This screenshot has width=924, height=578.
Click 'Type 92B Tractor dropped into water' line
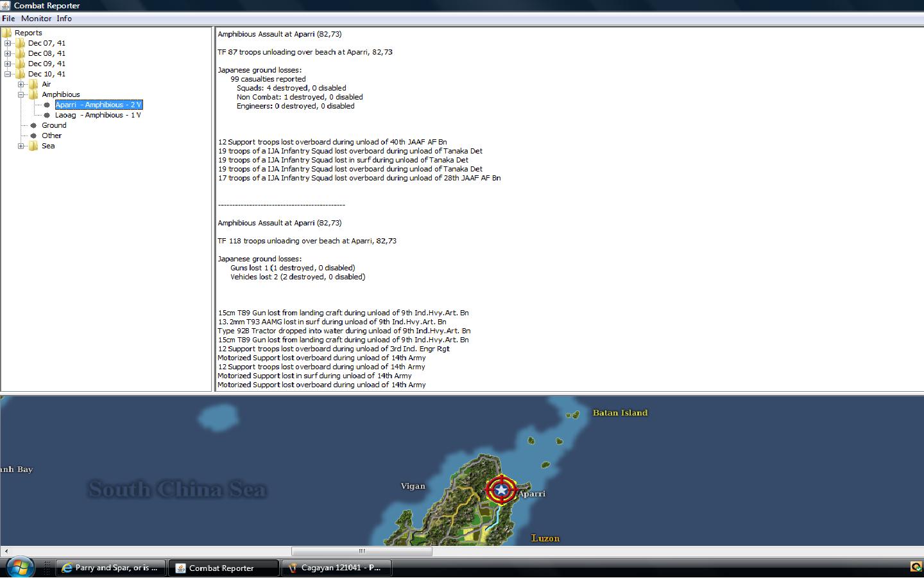[344, 331]
